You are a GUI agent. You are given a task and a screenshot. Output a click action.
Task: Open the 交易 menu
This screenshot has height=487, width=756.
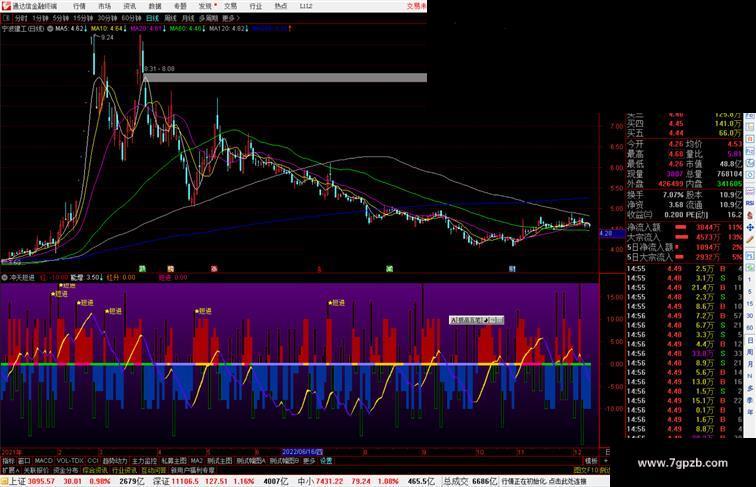tap(230, 6)
